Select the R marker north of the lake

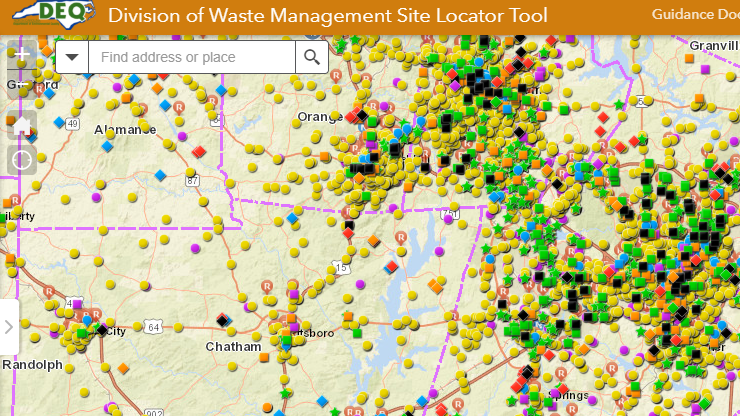401,238
